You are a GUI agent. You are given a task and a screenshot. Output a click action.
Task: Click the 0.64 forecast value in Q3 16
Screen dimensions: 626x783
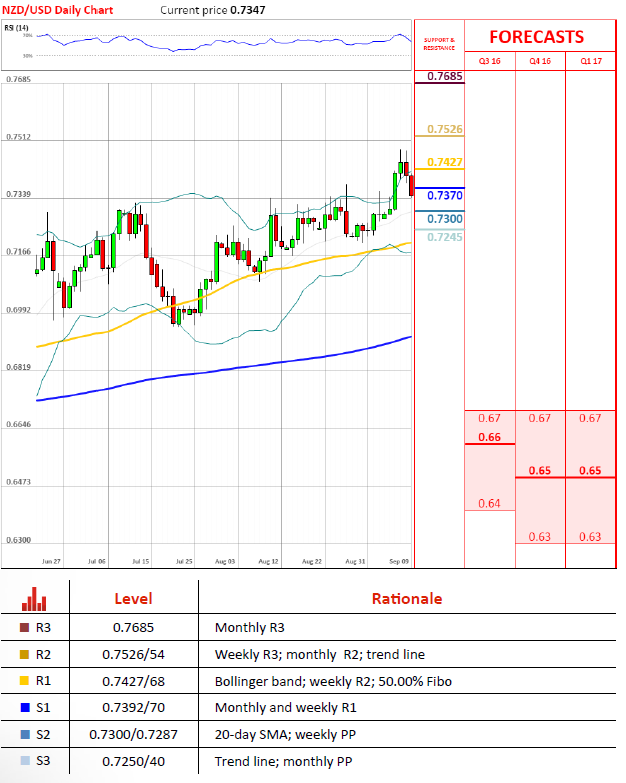coord(490,503)
